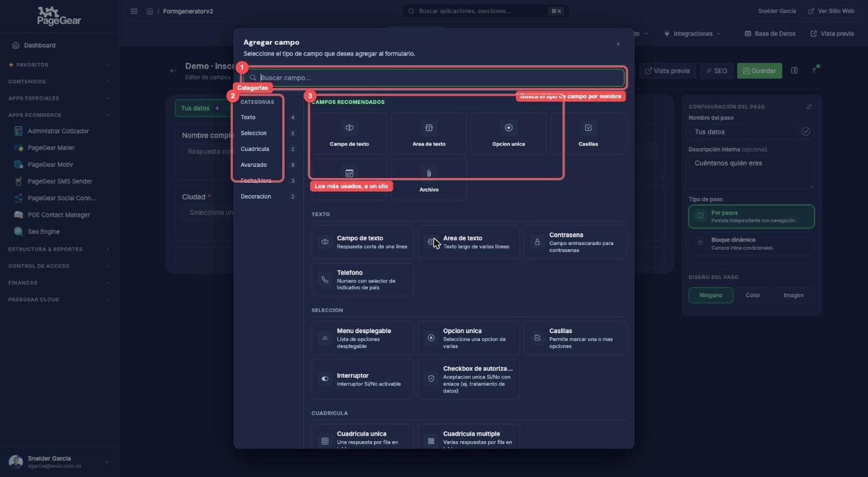Viewport: 868px width, 477px height.
Task: Expand the Contenidos sidebar section
Action: [x=59, y=82]
